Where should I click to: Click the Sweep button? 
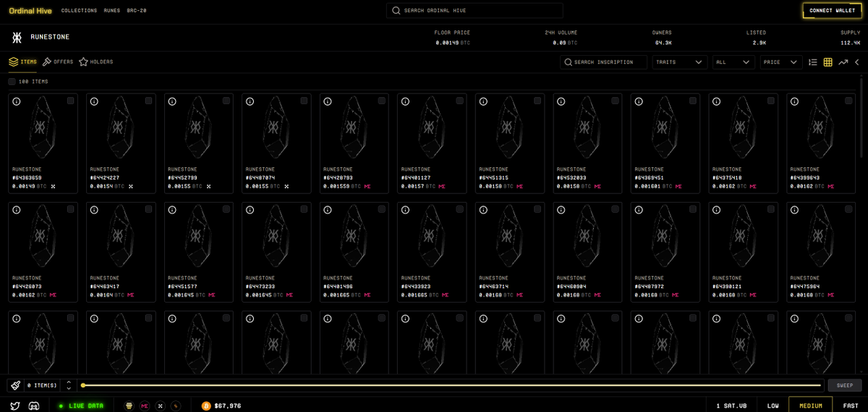coord(845,385)
